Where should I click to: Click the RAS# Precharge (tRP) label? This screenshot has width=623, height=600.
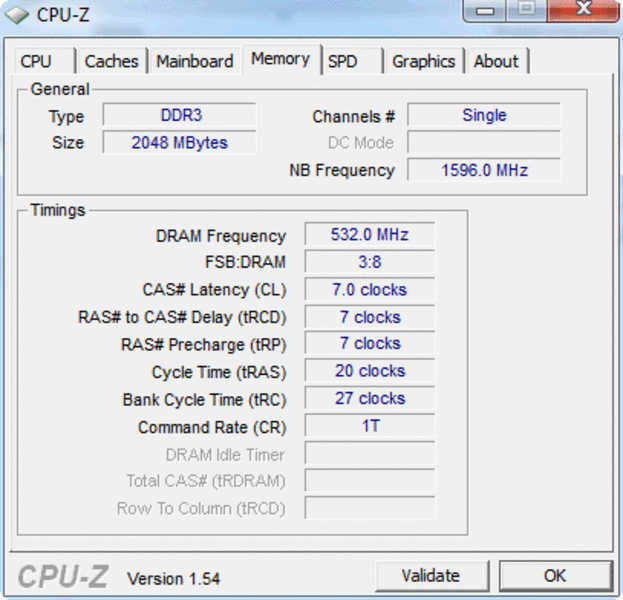[203, 345]
